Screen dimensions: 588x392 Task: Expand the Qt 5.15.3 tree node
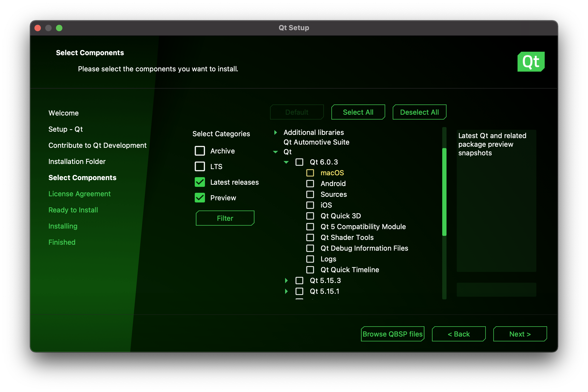click(x=286, y=281)
